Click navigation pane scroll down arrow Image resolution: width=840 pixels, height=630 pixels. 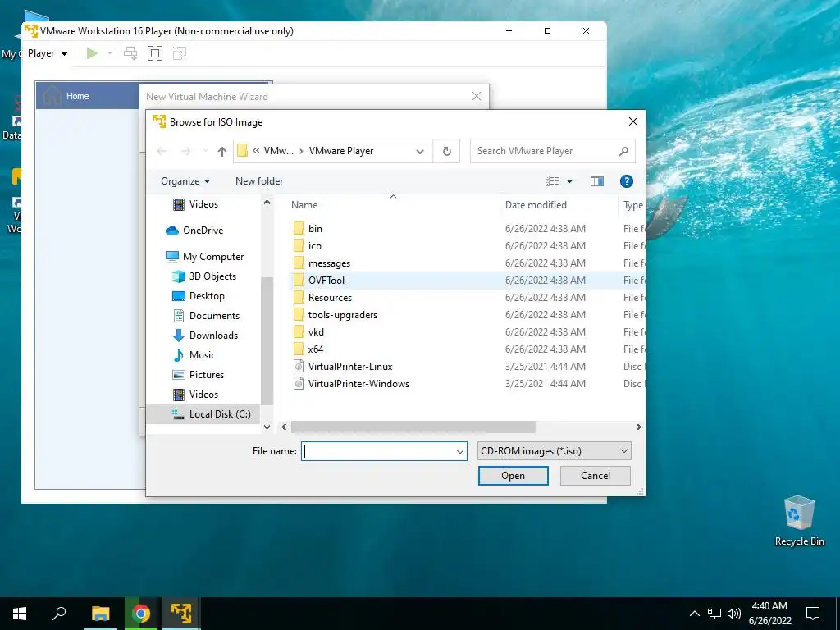[267, 427]
